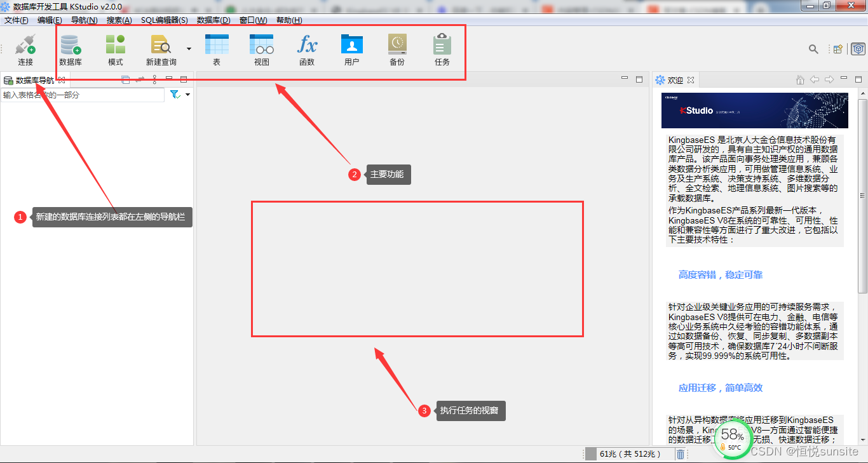
Task: Click the 表 (Table) toolbar icon
Action: pos(217,45)
